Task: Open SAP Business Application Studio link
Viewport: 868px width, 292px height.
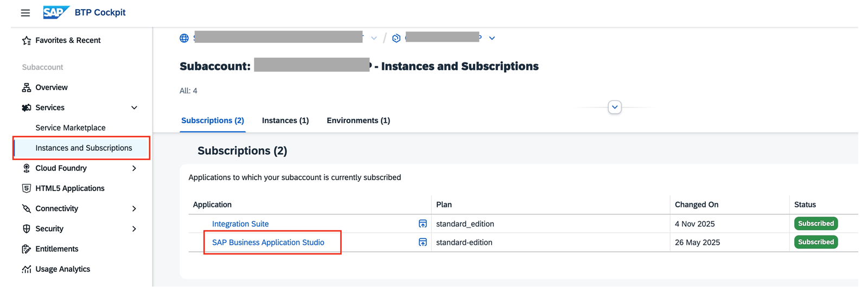Action: pyautogui.click(x=268, y=242)
